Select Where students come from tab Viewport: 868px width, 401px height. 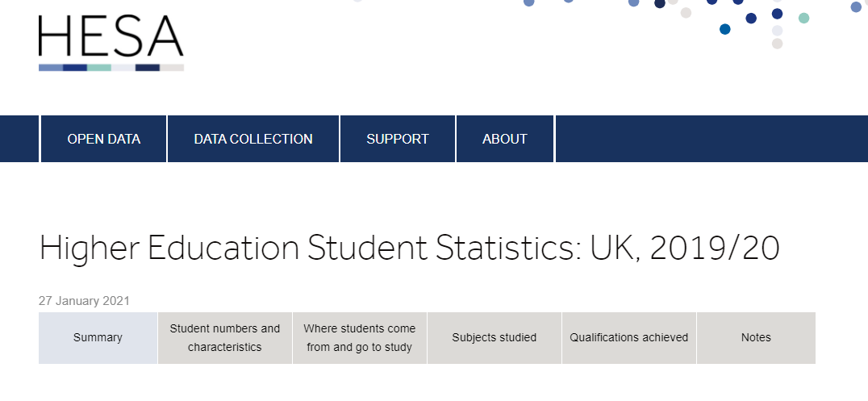click(360, 338)
